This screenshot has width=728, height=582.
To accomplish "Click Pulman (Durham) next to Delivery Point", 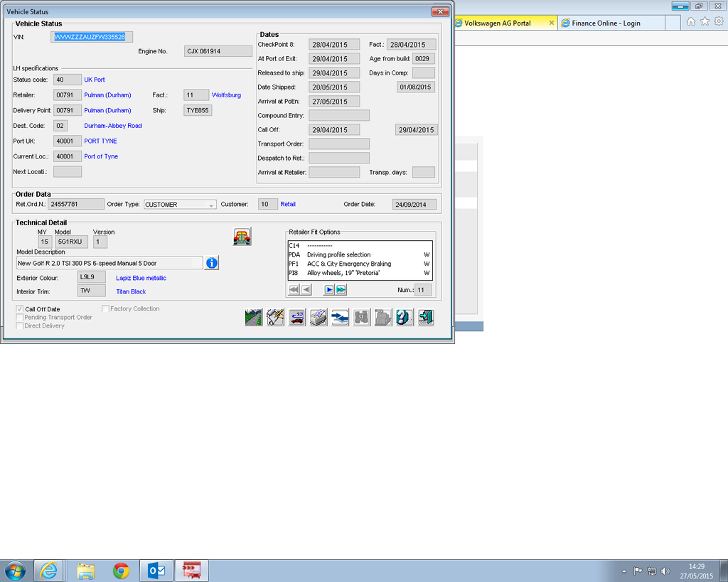I will 108,110.
